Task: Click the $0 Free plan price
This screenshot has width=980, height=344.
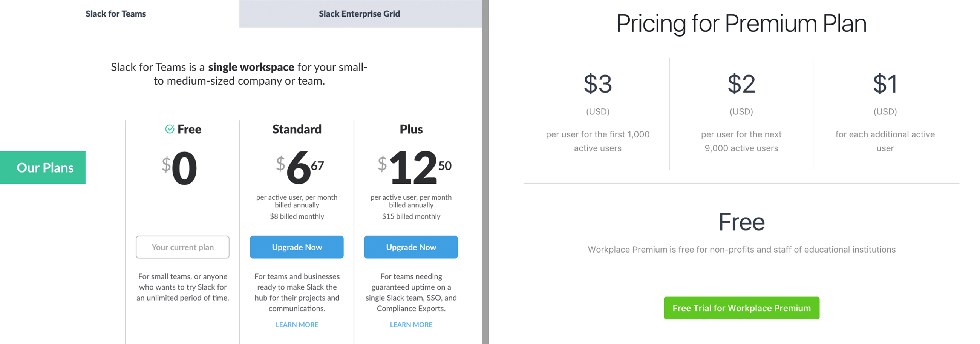Action: (179, 168)
